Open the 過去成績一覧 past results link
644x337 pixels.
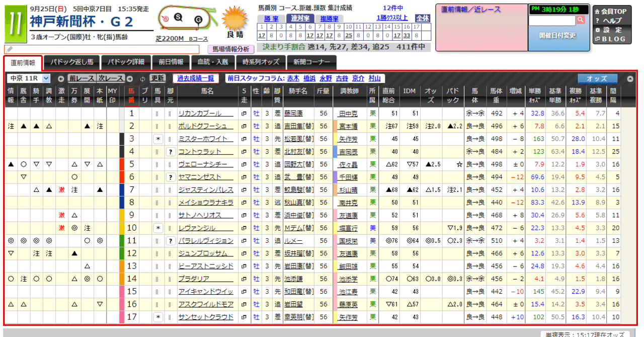pos(195,78)
